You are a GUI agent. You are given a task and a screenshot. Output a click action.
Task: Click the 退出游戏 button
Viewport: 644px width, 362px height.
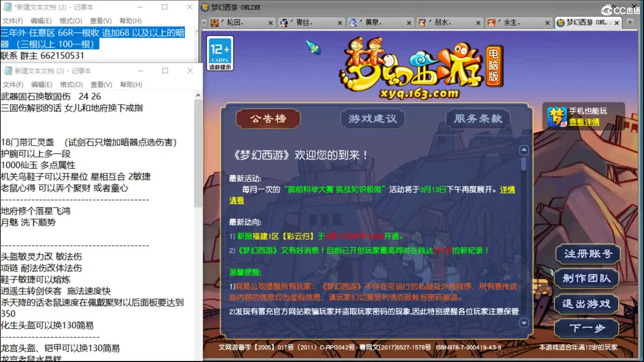coord(588,304)
